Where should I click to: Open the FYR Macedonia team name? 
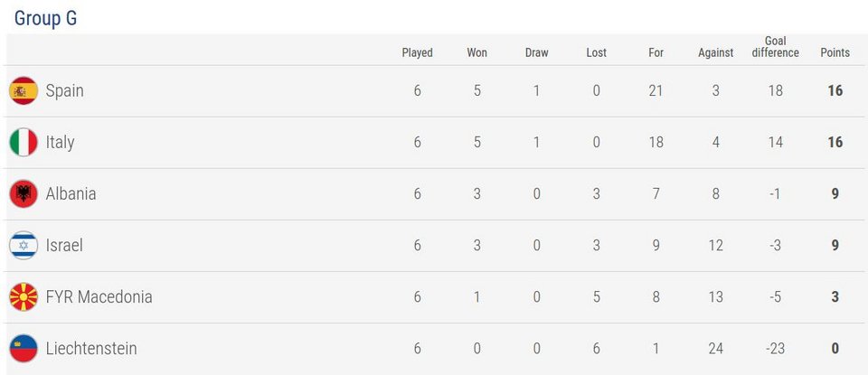pyautogui.click(x=99, y=297)
